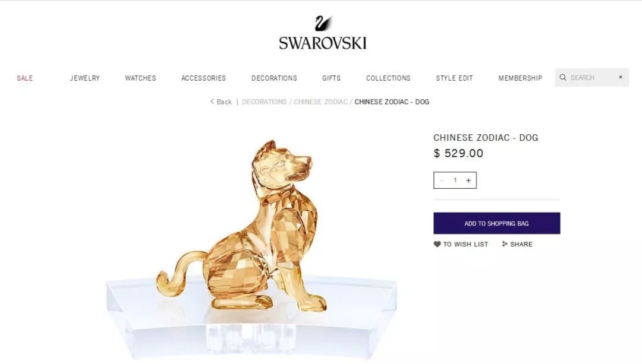This screenshot has width=642, height=364.
Task: Click the heart wish list icon
Action: [x=438, y=244]
